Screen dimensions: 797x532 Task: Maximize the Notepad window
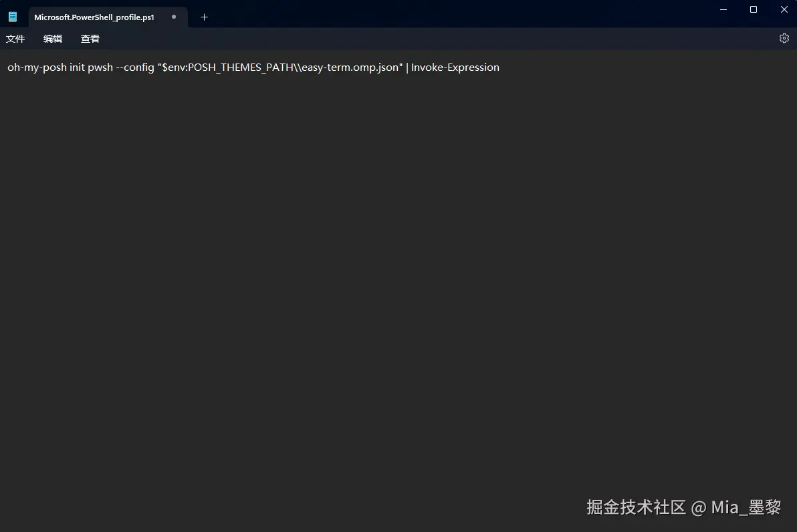click(x=754, y=9)
